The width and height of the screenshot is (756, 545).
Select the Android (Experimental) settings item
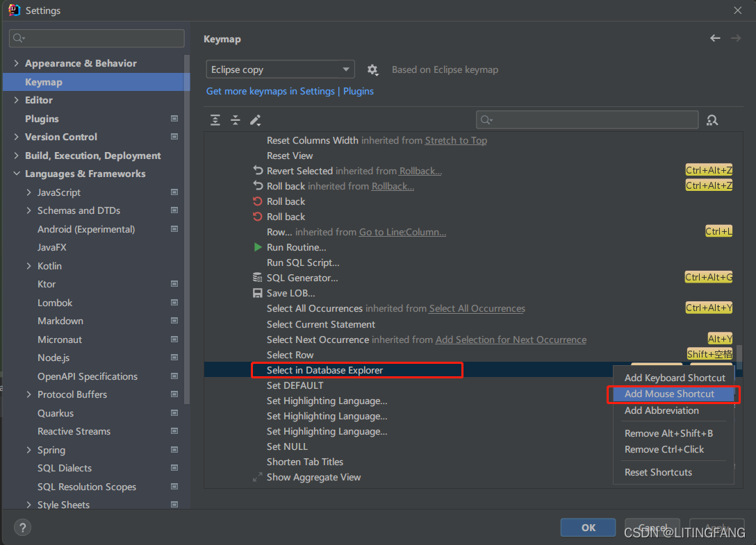point(86,229)
